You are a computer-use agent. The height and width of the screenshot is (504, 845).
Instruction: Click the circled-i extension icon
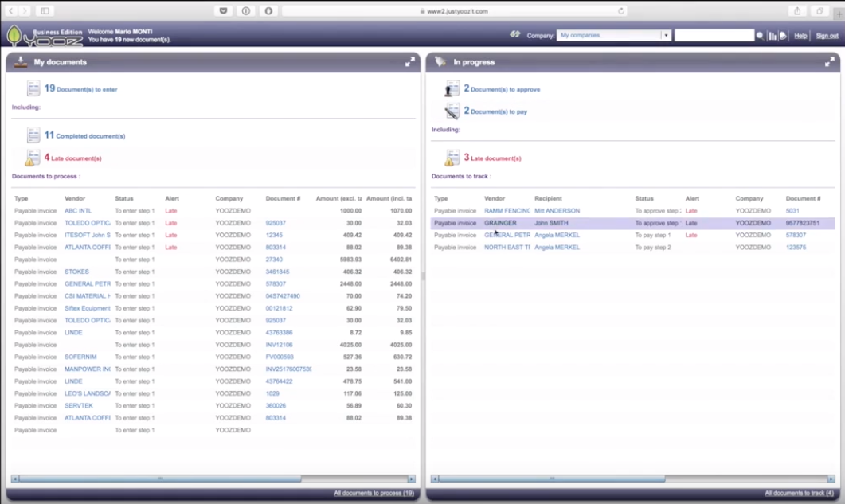pos(246,11)
